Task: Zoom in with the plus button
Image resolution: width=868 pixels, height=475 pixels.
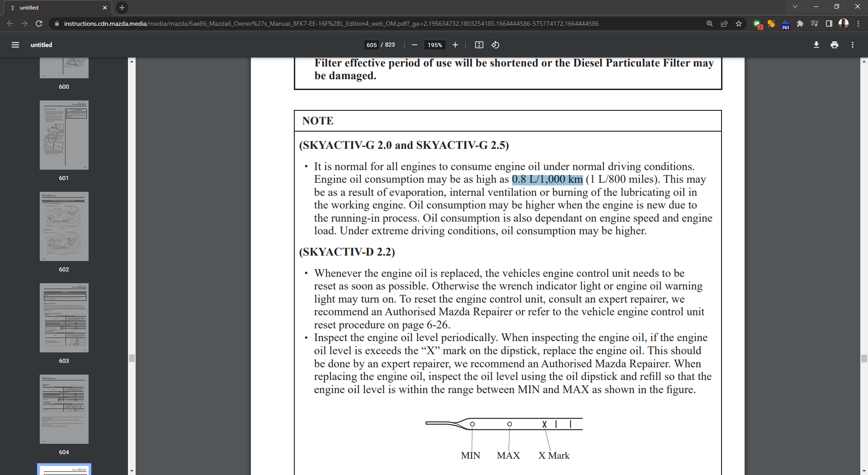Action: 455,45
